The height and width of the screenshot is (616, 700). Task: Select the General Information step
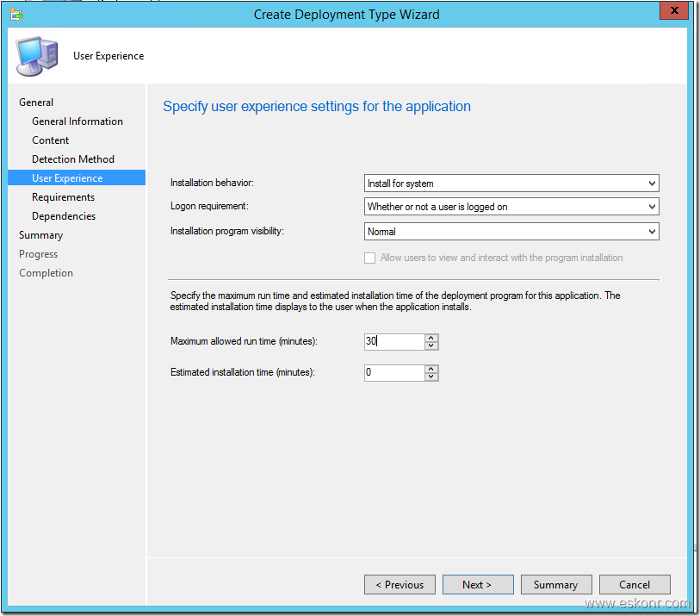pos(77,121)
